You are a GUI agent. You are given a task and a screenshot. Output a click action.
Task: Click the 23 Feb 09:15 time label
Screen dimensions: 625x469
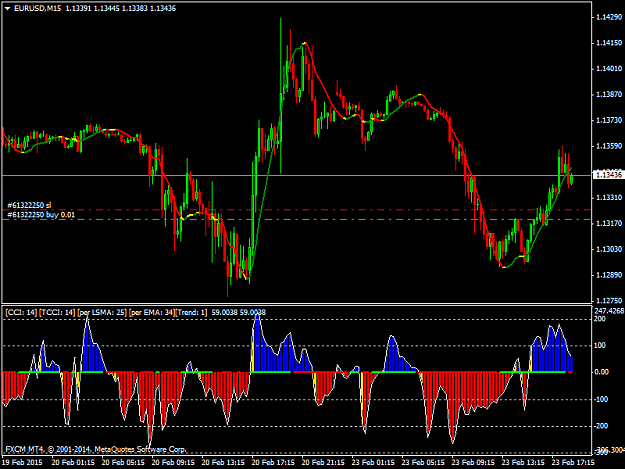click(473, 463)
